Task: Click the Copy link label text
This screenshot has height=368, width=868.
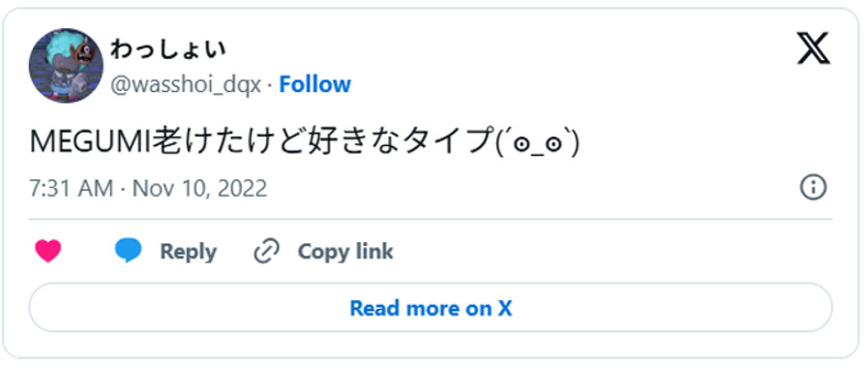Action: click(x=345, y=252)
